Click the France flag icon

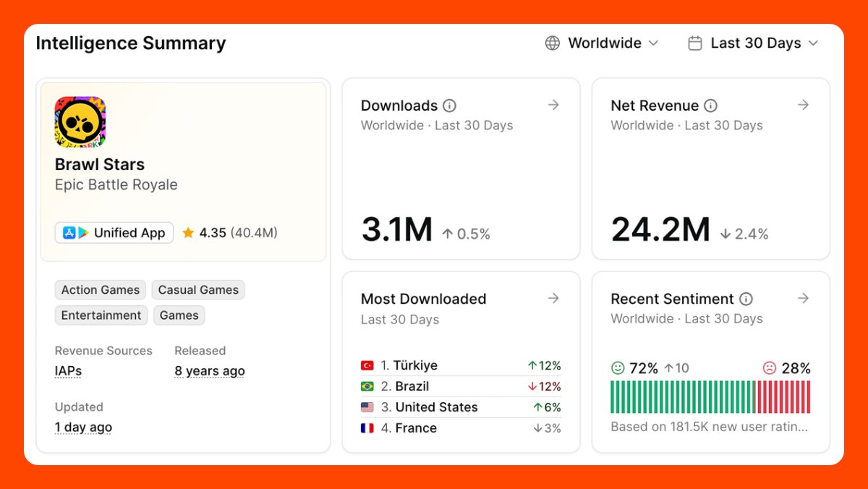click(x=367, y=428)
